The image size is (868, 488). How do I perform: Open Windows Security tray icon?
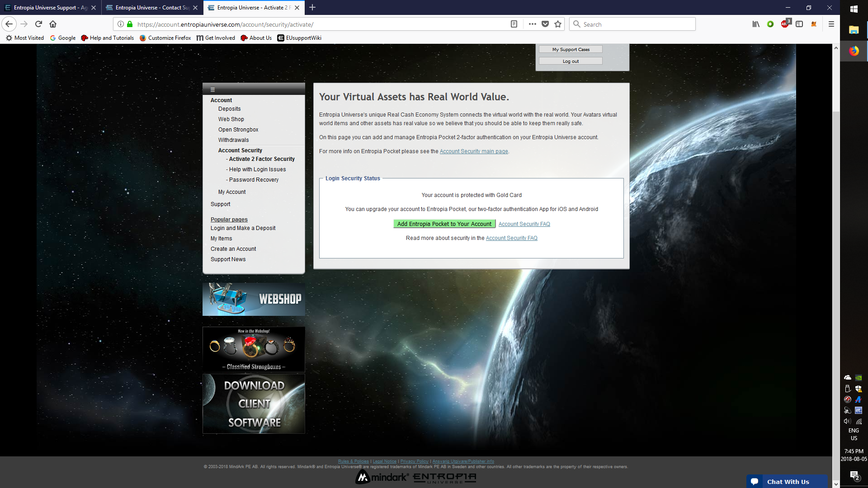tap(859, 389)
